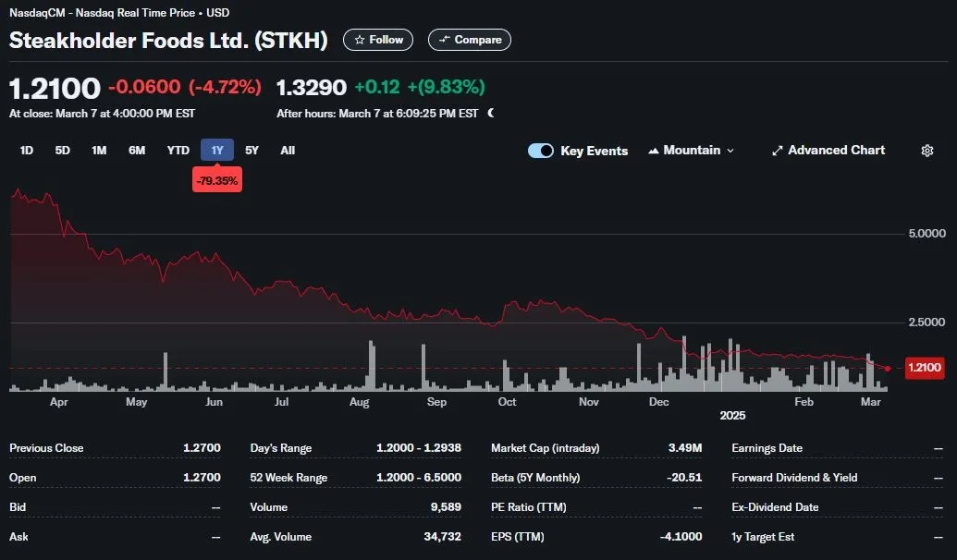Select the 6M time range

137,150
